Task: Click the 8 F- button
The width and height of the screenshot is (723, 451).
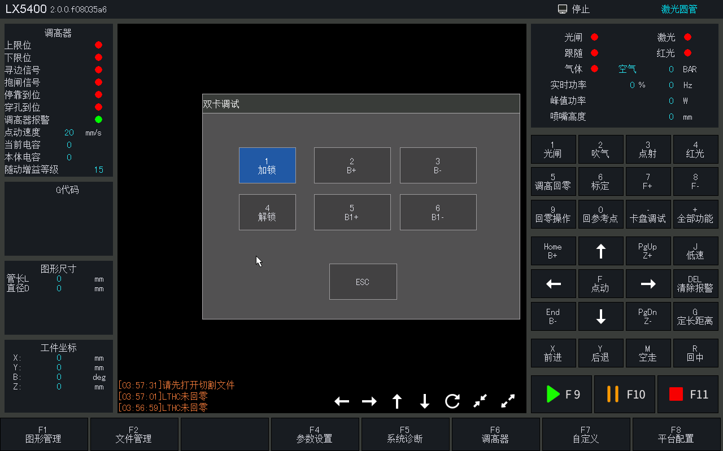Action: pyautogui.click(x=695, y=182)
